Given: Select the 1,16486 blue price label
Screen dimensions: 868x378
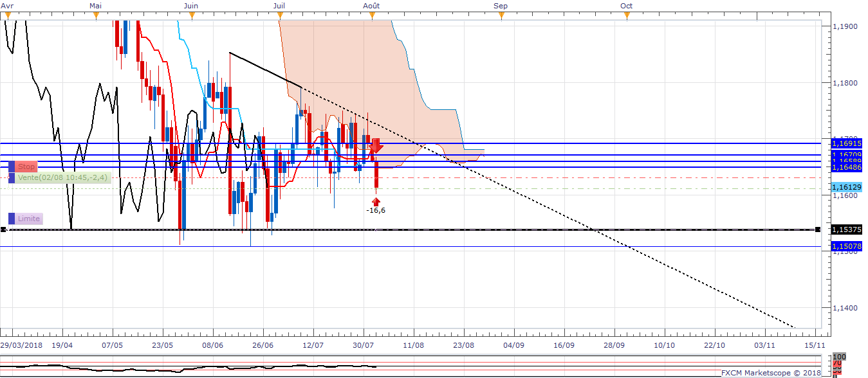Looking at the screenshot, I should 846,167.
